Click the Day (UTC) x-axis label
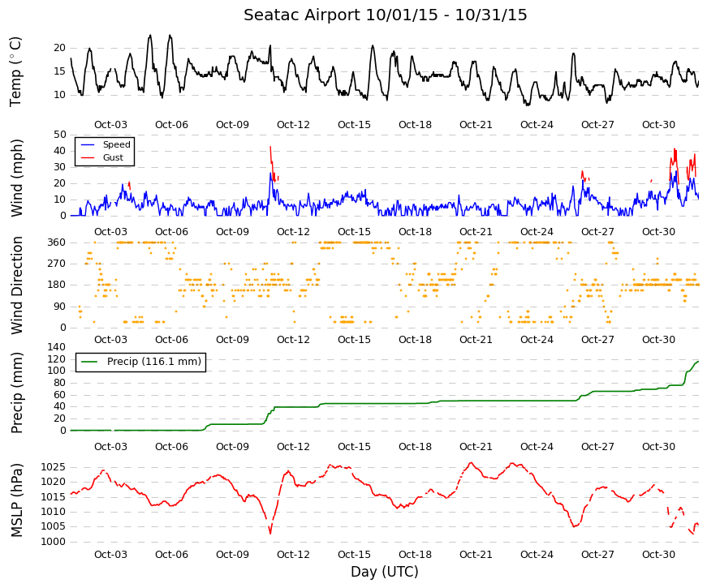The height and width of the screenshot is (588, 707). tap(385, 572)
